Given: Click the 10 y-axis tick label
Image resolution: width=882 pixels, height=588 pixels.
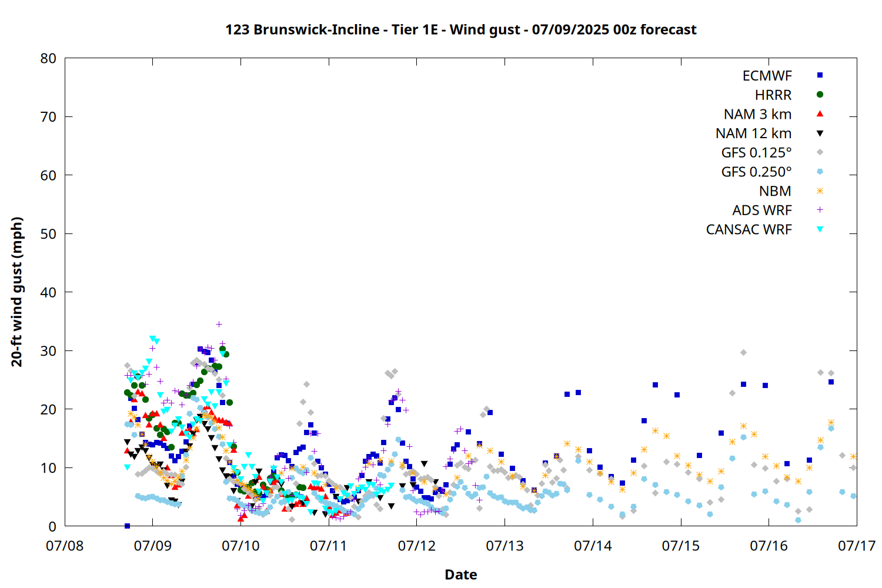Looking at the screenshot, I should [49, 468].
